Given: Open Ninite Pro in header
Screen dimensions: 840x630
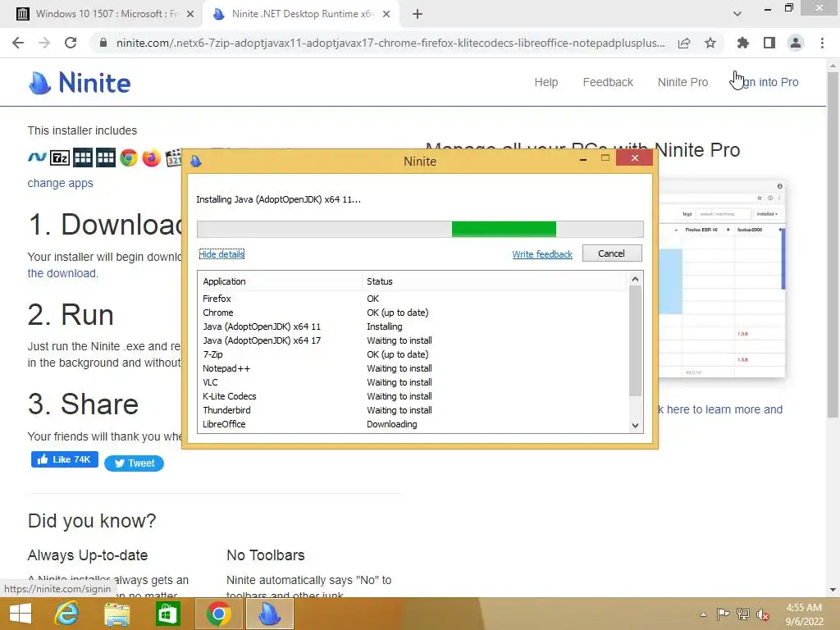Looking at the screenshot, I should (x=682, y=83).
